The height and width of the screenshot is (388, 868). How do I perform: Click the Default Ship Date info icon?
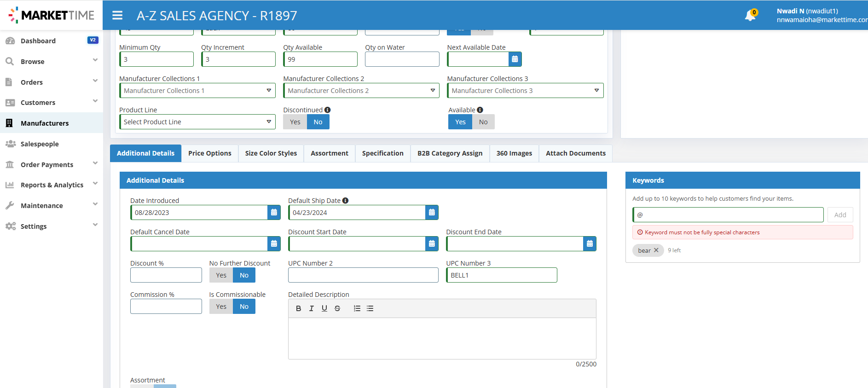(x=345, y=201)
